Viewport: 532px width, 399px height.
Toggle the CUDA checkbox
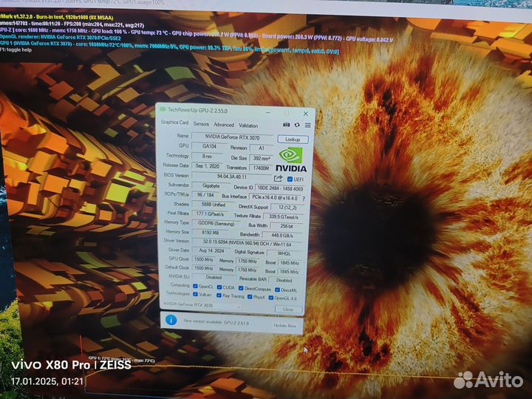[x=219, y=287]
